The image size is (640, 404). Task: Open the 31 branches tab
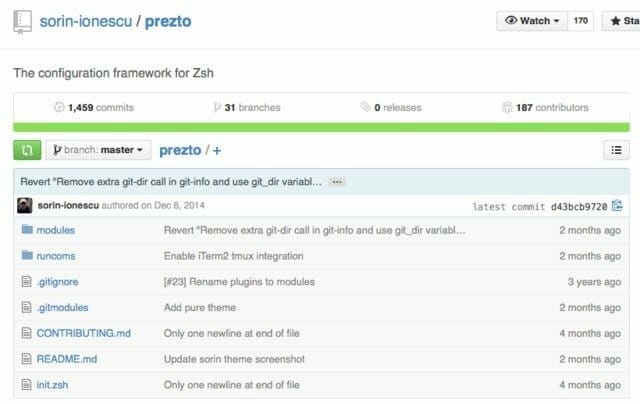pos(247,108)
